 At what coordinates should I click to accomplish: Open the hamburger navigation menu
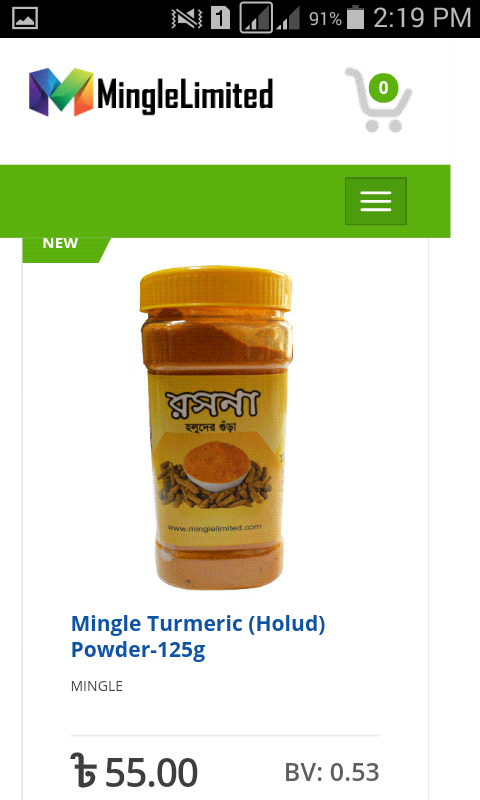coord(376,201)
